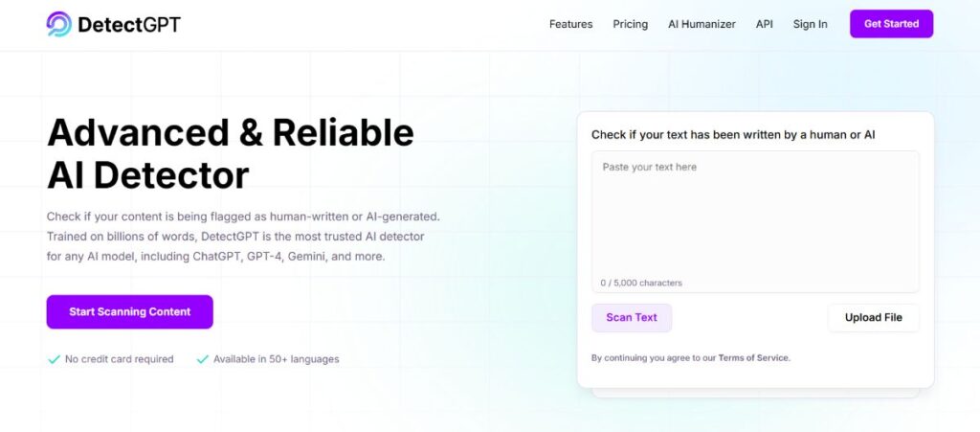This screenshot has height=432, width=980.
Task: Click the 0 / 5,000 characters counter
Action: tap(641, 283)
